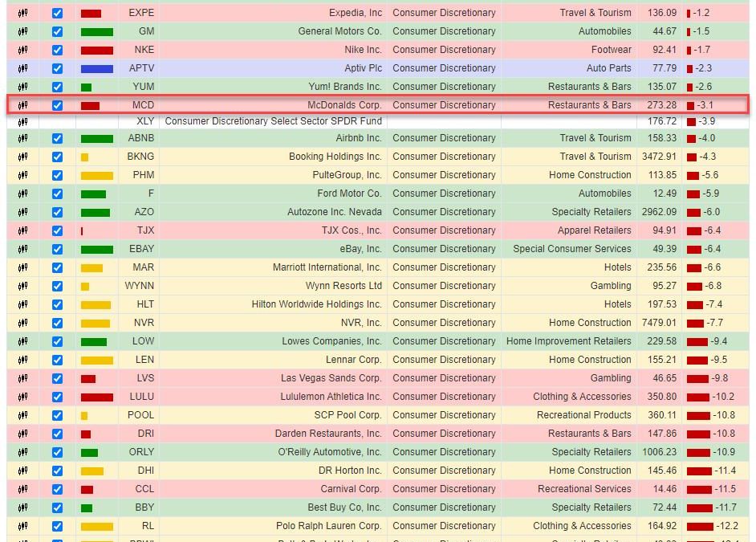
Task: Open chart icon for NKE row
Action: point(22,50)
